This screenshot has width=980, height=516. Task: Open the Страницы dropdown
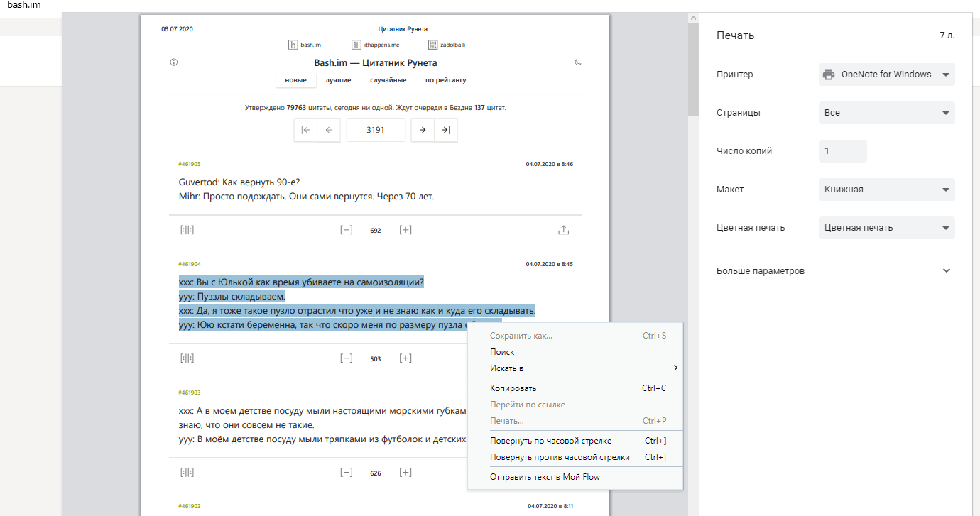tap(886, 113)
